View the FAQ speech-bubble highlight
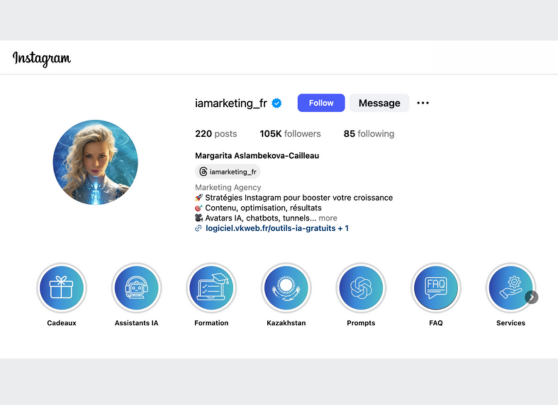The height and width of the screenshot is (405, 558). [436, 288]
